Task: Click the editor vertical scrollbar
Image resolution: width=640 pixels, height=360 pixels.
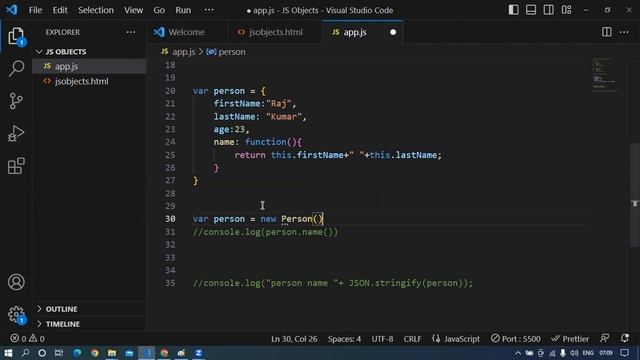Action: tap(635, 195)
